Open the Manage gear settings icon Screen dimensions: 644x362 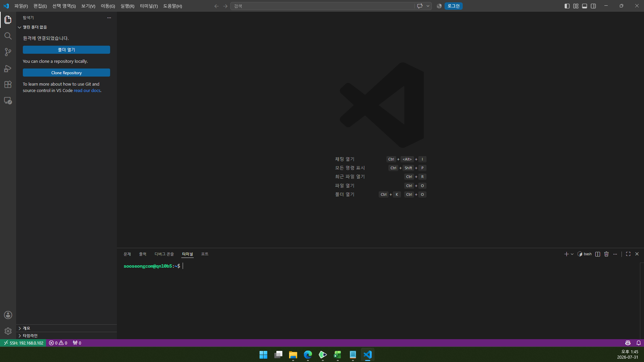(8, 331)
